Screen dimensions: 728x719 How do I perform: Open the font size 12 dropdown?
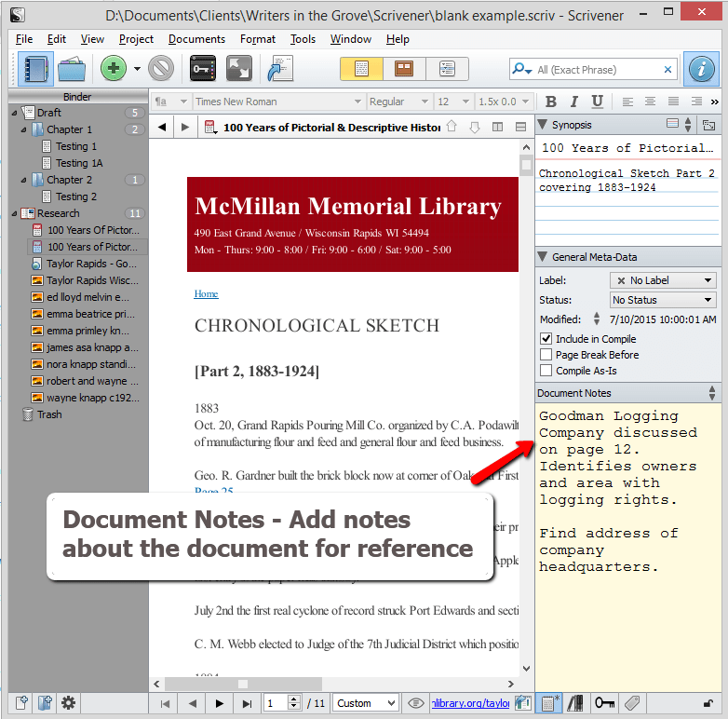pyautogui.click(x=453, y=102)
